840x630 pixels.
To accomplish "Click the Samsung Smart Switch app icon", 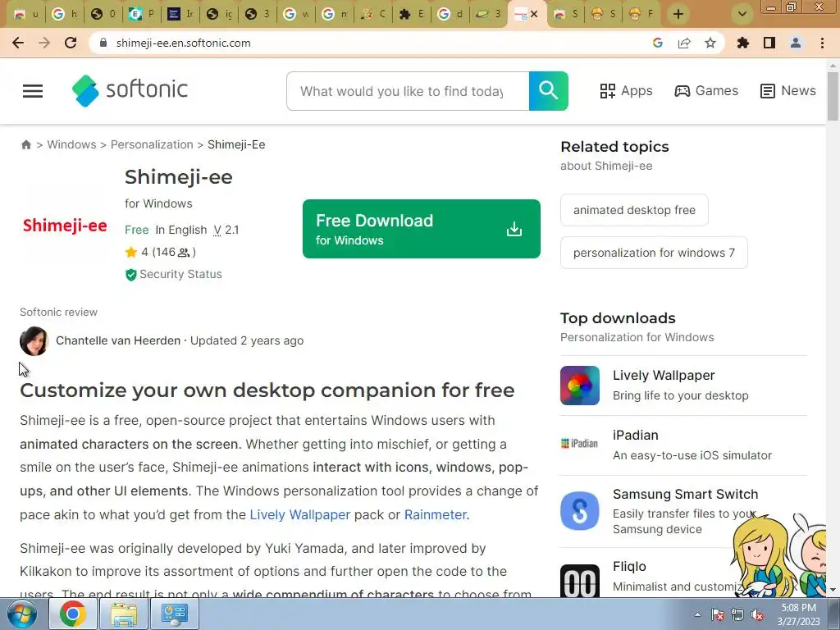I will click(x=580, y=510).
